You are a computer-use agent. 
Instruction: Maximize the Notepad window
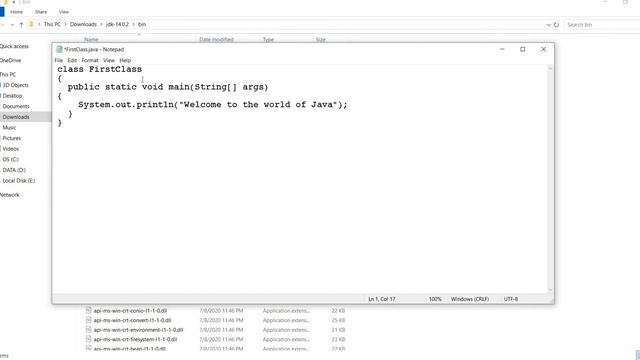point(522,49)
